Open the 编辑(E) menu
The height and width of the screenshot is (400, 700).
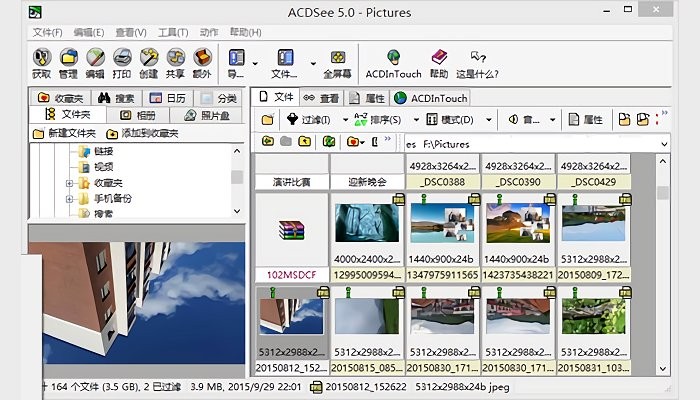[x=89, y=33]
